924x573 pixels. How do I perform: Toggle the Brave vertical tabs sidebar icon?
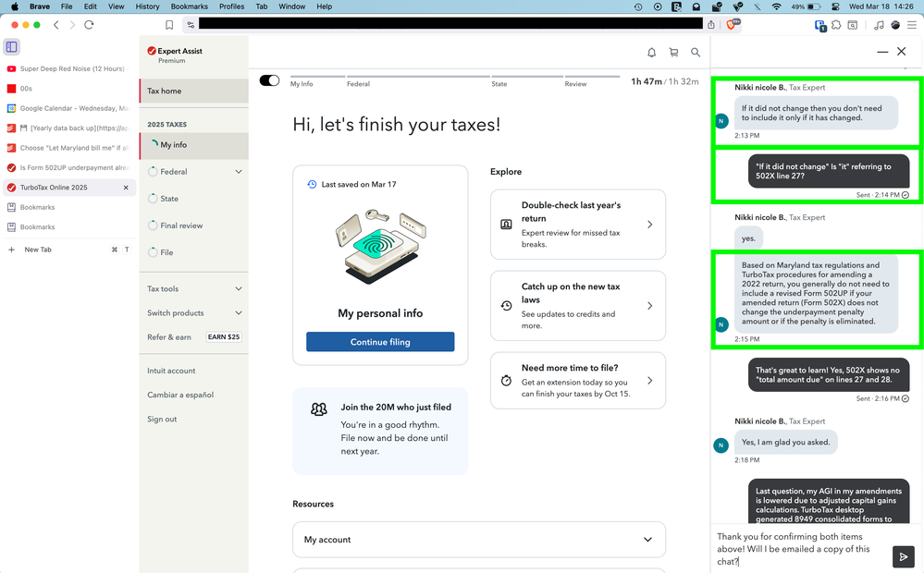click(12, 46)
